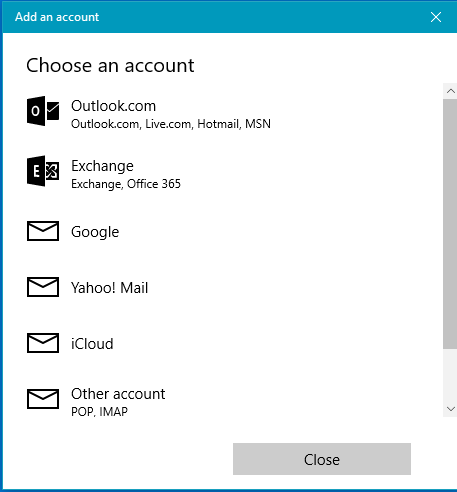Viewport: 457px width, 492px height.
Task: Click the envelope icon beside Other account
Action: [43, 399]
